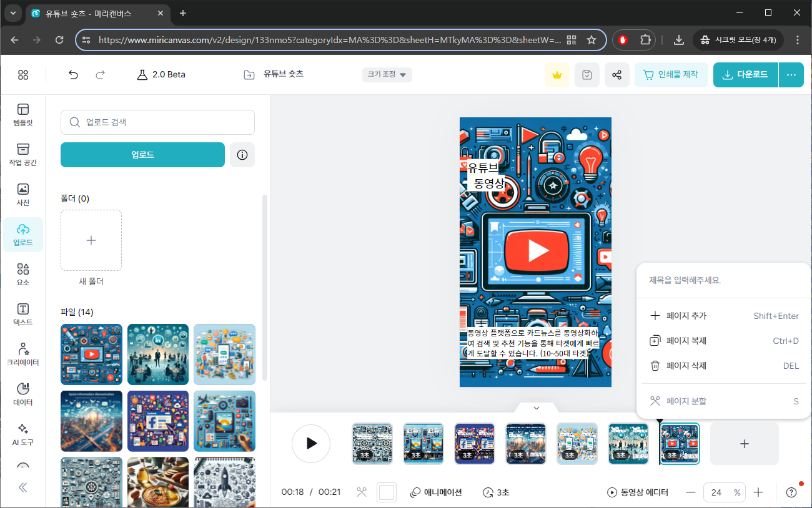Collapse the timeline with the chevron handle
This screenshot has width=812, height=508.
tap(536, 408)
